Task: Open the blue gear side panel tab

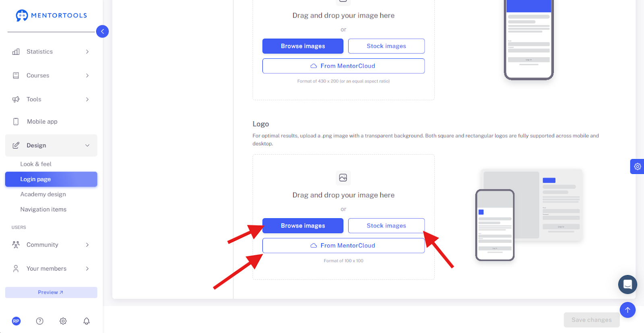Action: 637,166
